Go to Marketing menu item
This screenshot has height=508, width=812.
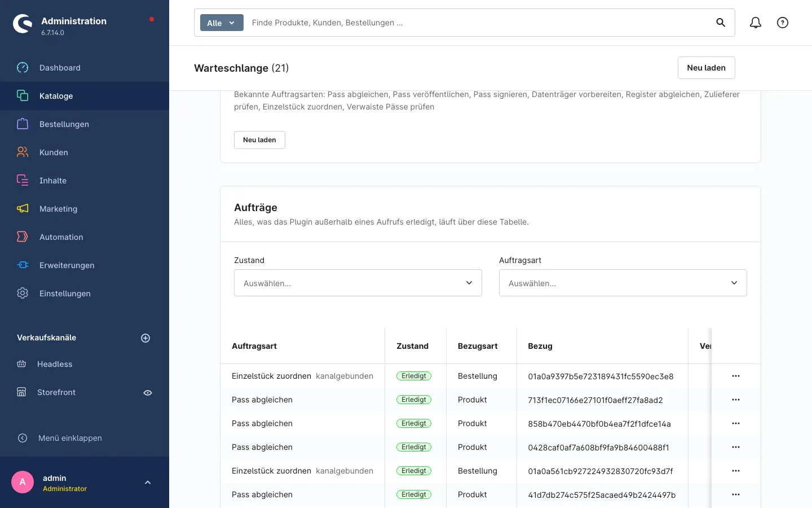click(x=85, y=209)
